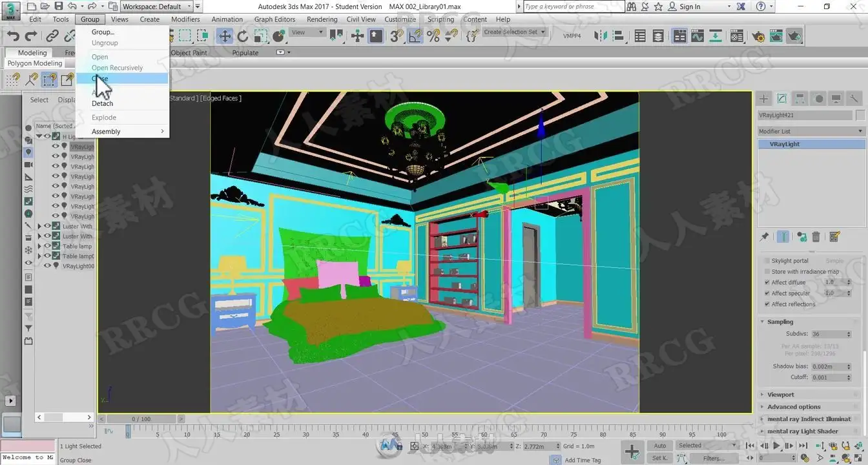Click the Sign In button

click(x=690, y=6)
